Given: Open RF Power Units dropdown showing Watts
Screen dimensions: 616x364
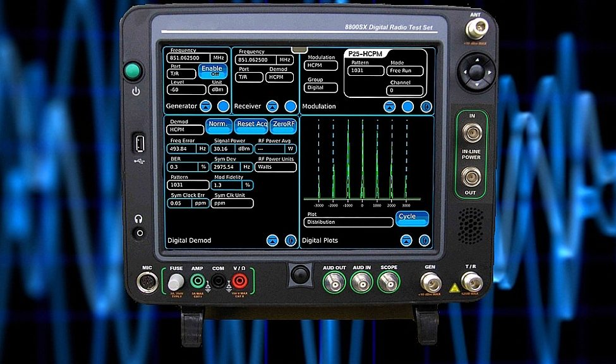Looking at the screenshot, I should [275, 167].
